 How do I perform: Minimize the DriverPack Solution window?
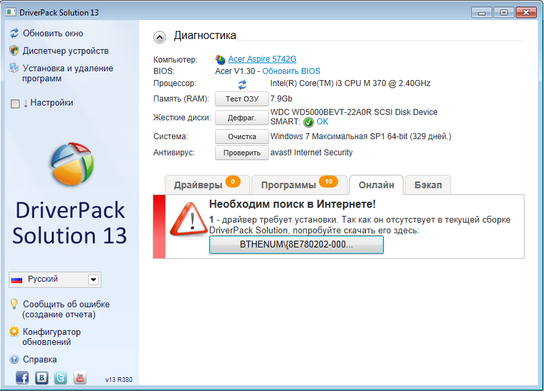[481, 13]
